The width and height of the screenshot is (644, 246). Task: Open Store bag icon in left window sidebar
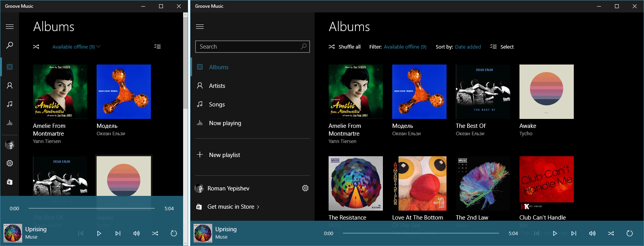10,182
